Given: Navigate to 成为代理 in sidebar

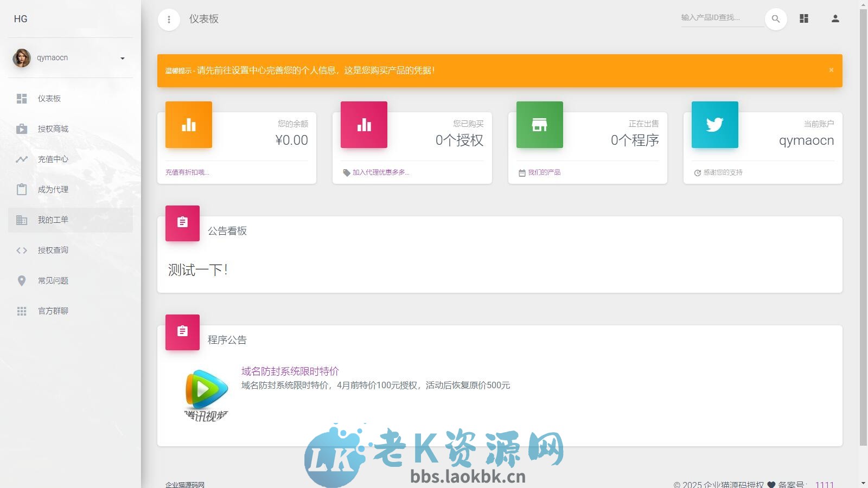Looking at the screenshot, I should 53,189.
